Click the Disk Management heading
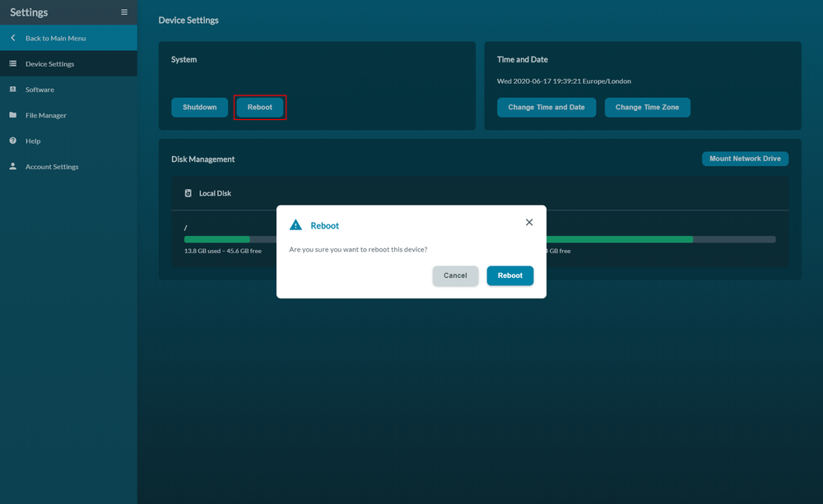Image resolution: width=823 pixels, height=504 pixels. 202,159
